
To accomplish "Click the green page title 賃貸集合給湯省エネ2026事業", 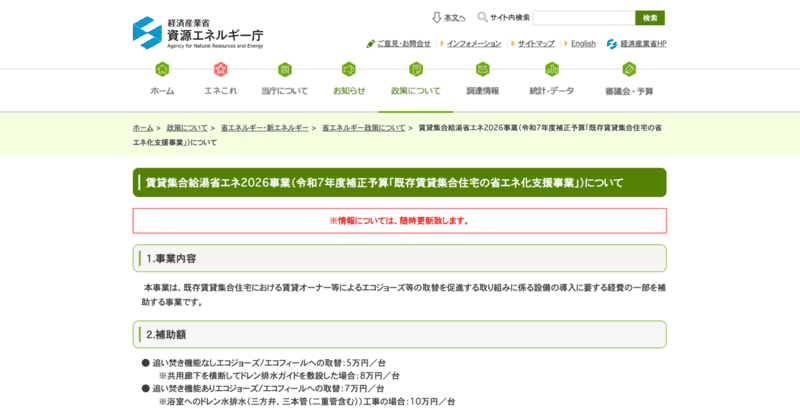I will 399,182.
